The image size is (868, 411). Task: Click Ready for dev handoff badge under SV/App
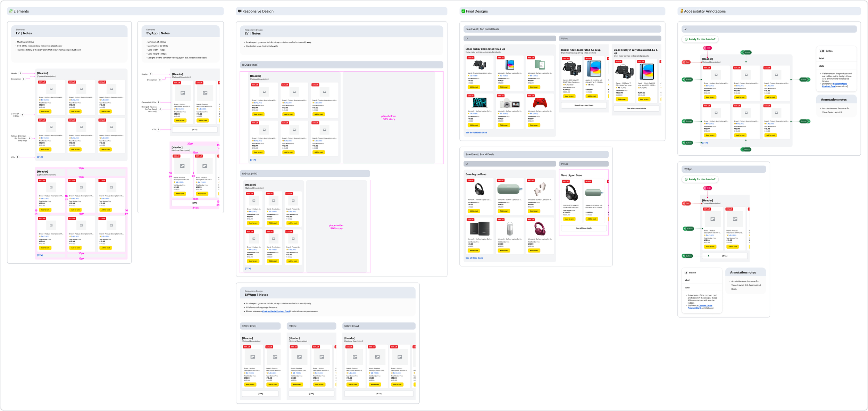click(x=700, y=179)
